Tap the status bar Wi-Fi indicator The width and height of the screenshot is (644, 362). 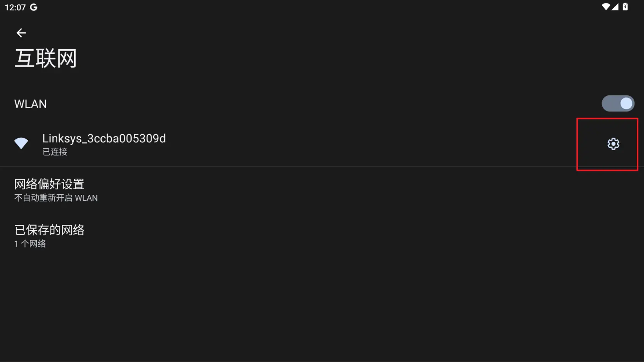[605, 7]
